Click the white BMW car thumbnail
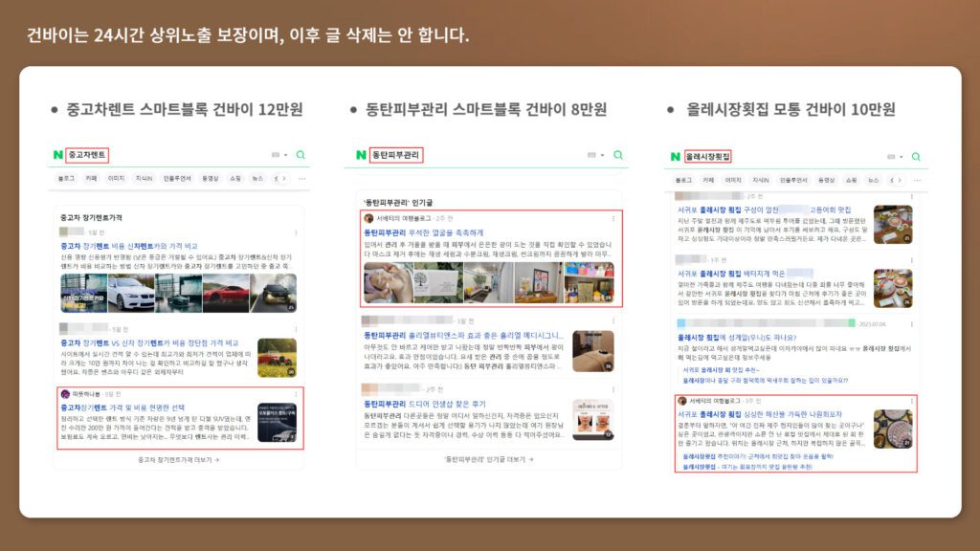Viewport: 980px width, 551px height. coord(131,292)
